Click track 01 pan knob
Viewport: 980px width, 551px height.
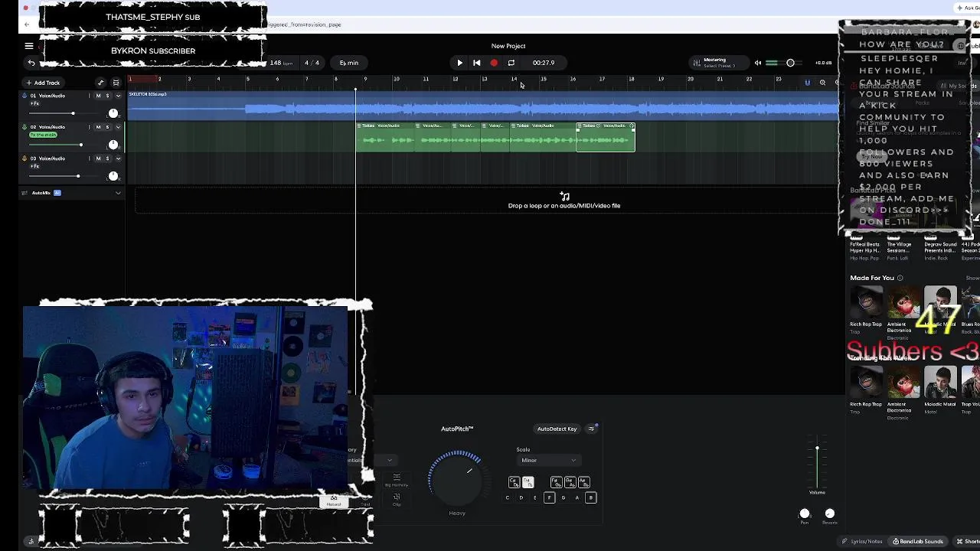point(113,113)
